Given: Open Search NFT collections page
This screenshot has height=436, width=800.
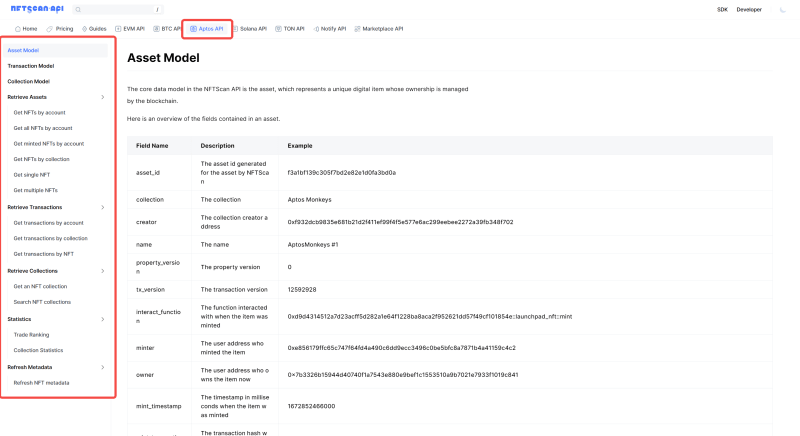Looking at the screenshot, I should coord(42,302).
